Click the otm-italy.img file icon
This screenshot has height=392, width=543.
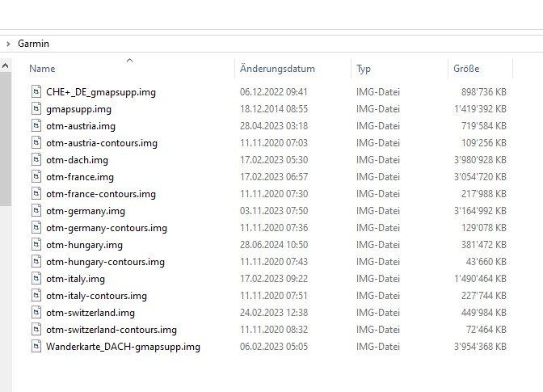(x=36, y=278)
